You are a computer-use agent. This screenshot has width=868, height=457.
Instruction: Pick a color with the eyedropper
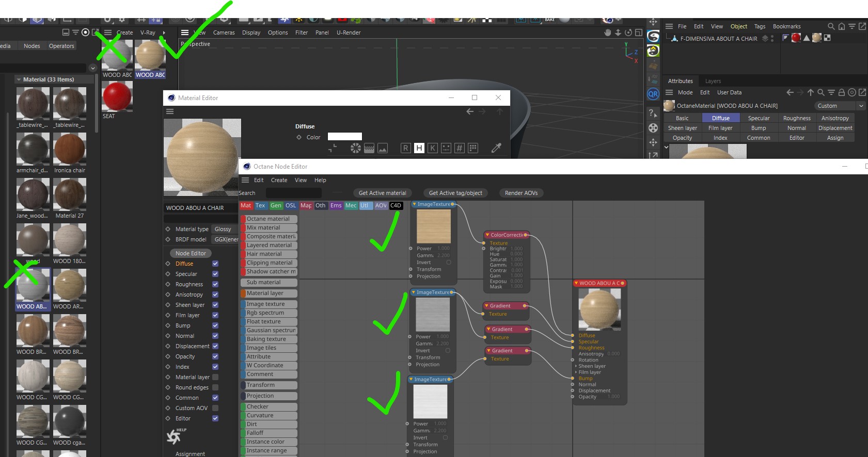click(x=496, y=148)
